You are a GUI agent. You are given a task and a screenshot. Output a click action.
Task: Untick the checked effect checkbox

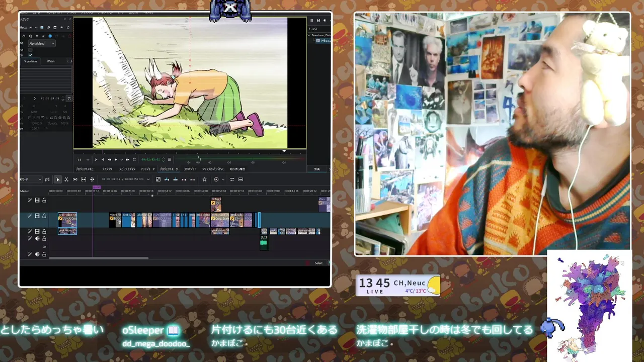point(30,55)
